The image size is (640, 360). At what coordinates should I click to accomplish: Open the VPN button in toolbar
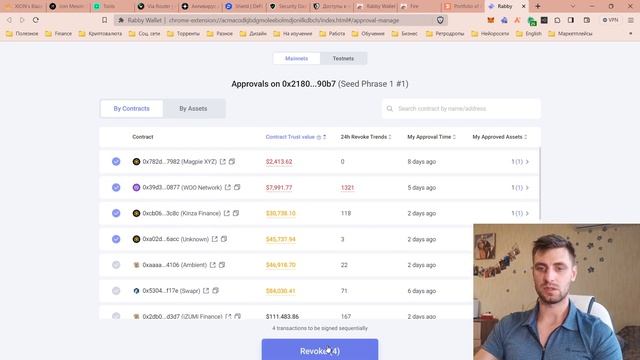pyautogui.click(x=610, y=20)
